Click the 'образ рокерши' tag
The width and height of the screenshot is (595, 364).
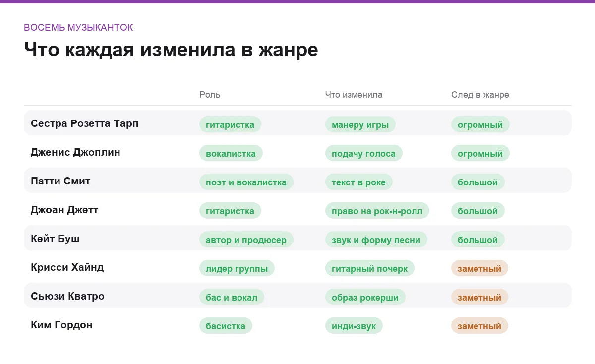(365, 297)
